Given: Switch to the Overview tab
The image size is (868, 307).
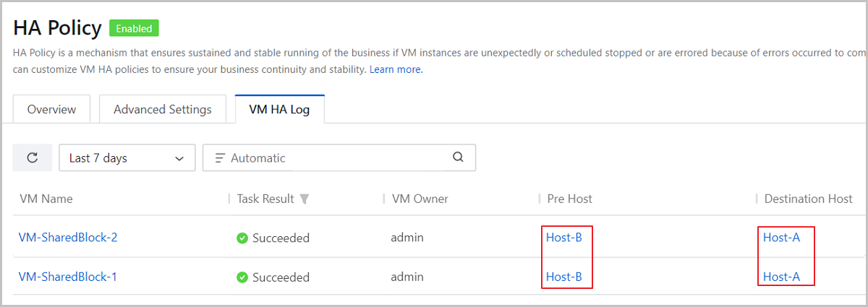Looking at the screenshot, I should (x=51, y=110).
